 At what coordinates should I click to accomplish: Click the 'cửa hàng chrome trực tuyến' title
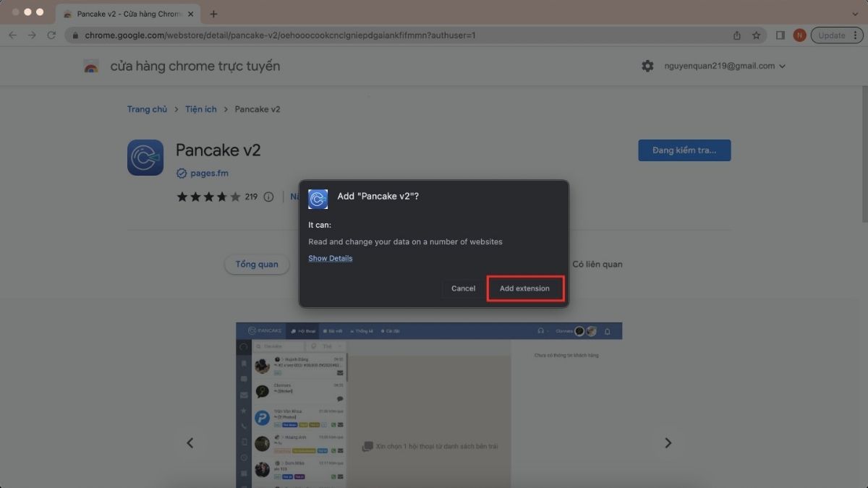click(x=195, y=66)
